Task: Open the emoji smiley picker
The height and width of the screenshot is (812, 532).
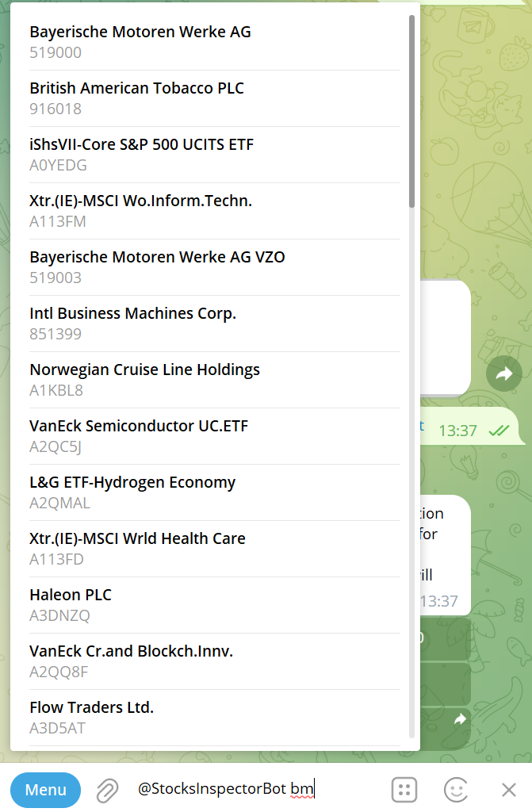Action: (456, 790)
